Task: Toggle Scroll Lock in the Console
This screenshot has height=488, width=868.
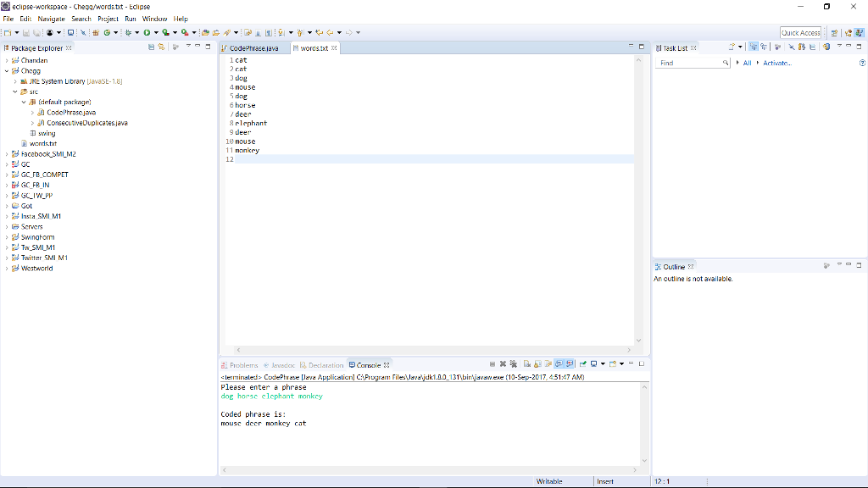Action: (x=537, y=364)
